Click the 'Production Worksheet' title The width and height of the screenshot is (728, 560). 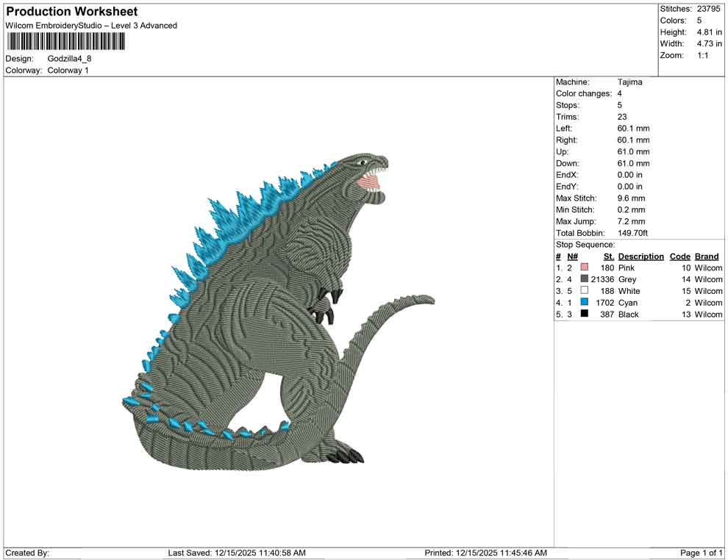(72, 12)
